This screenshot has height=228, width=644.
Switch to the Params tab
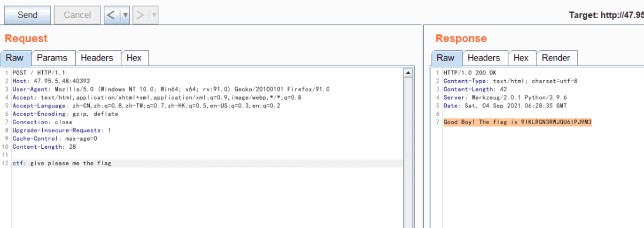(52, 58)
